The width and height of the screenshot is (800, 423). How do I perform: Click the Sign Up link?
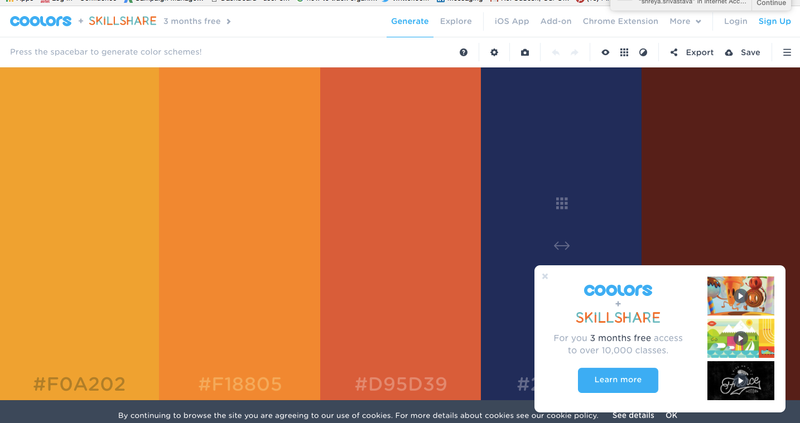coord(774,21)
